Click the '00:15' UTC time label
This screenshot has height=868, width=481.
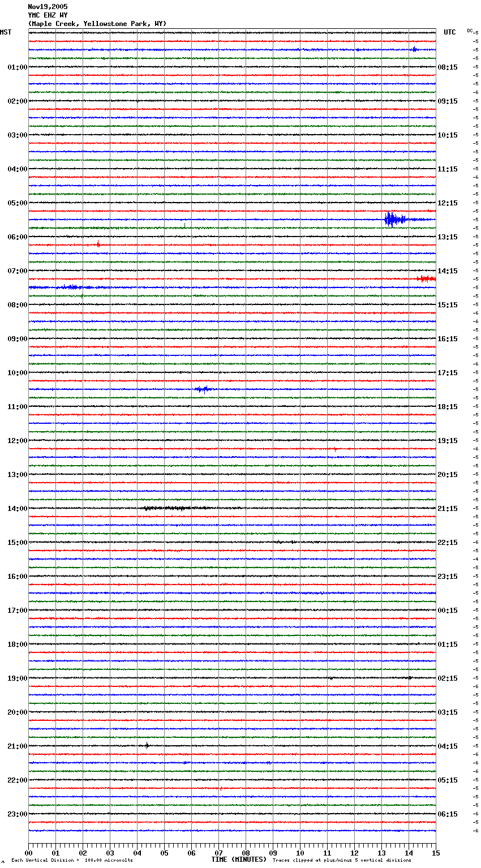[x=448, y=611]
